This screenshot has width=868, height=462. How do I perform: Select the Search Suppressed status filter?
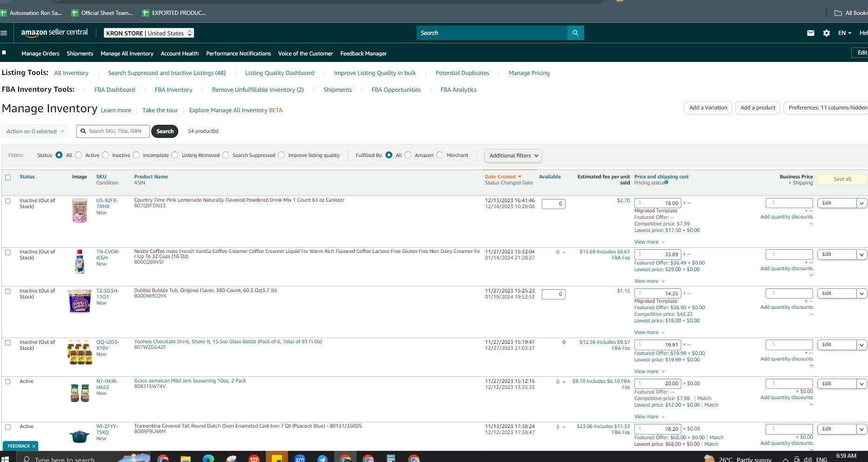point(226,155)
